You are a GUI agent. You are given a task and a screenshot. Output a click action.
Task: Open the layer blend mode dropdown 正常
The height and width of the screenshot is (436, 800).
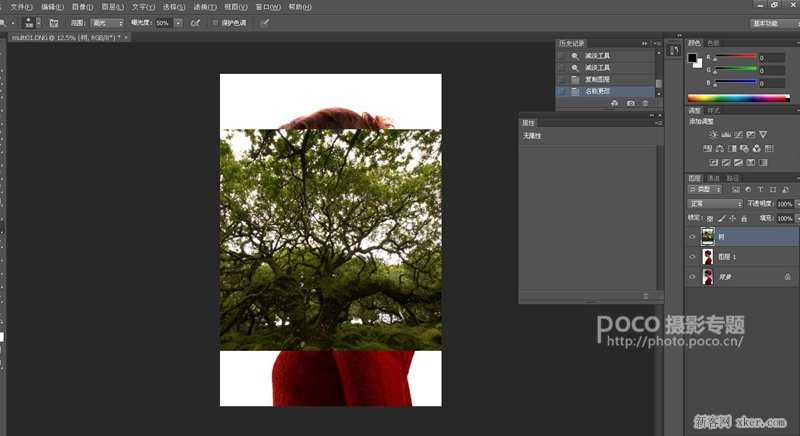pos(716,203)
